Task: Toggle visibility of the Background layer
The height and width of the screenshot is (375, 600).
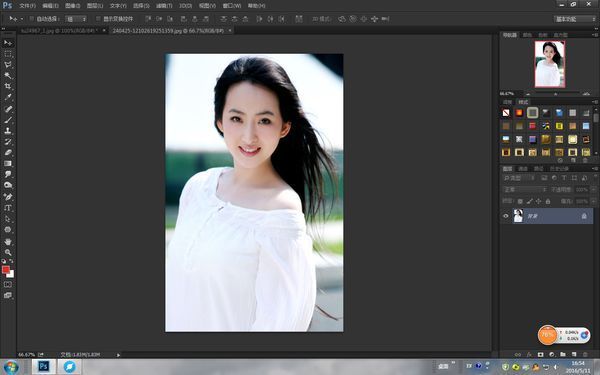Action: [505, 216]
